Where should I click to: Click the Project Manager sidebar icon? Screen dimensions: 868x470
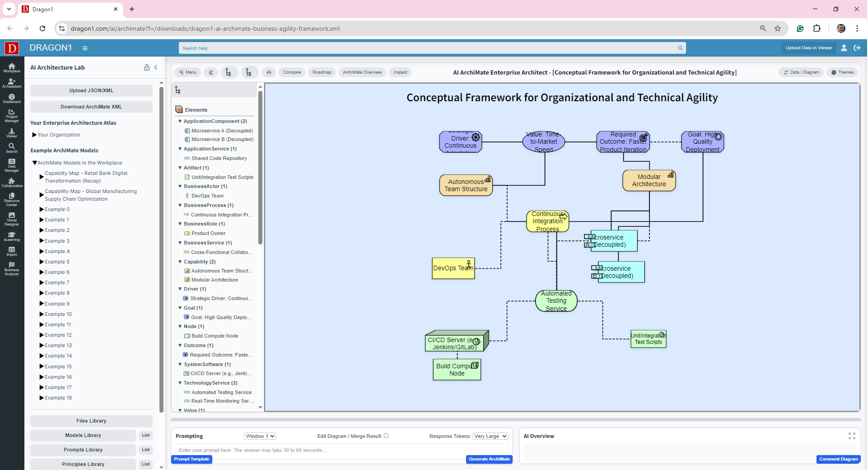[12, 116]
